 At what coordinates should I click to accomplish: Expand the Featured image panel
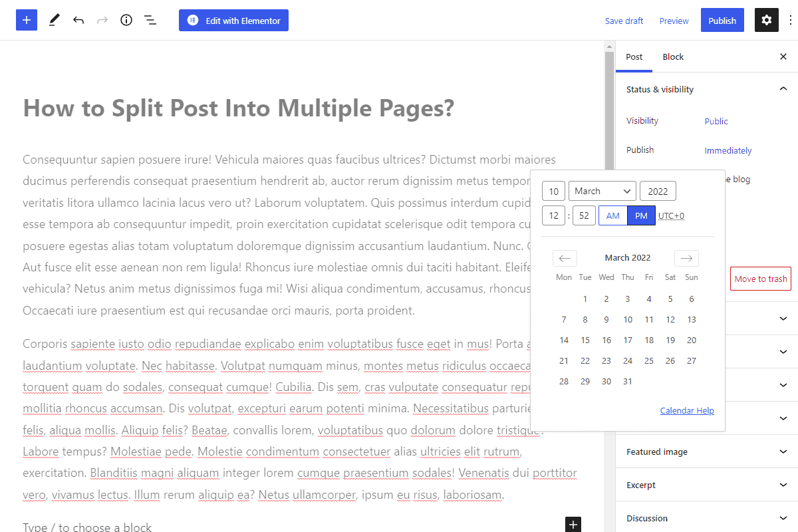707,452
